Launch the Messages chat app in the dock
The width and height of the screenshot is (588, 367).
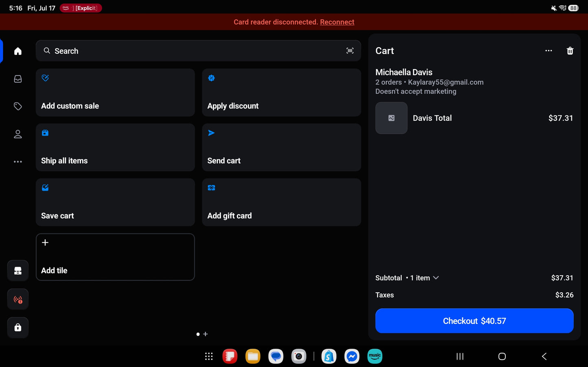coord(276,356)
